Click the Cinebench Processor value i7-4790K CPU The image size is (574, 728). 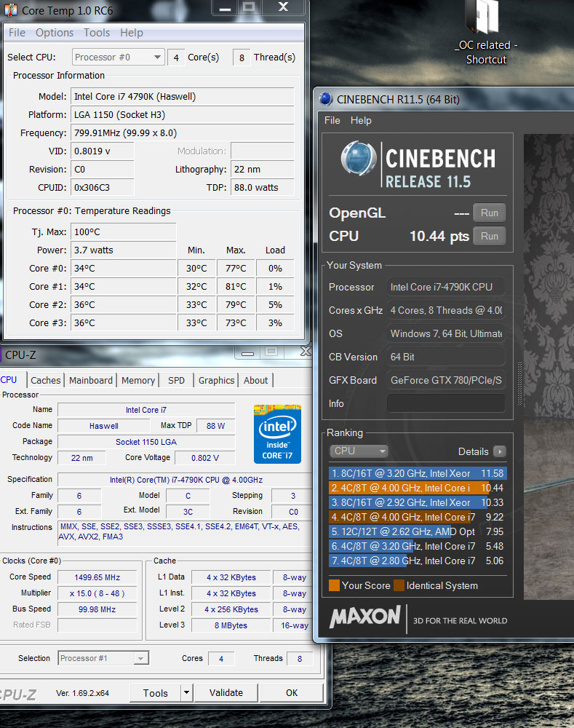[x=446, y=287]
